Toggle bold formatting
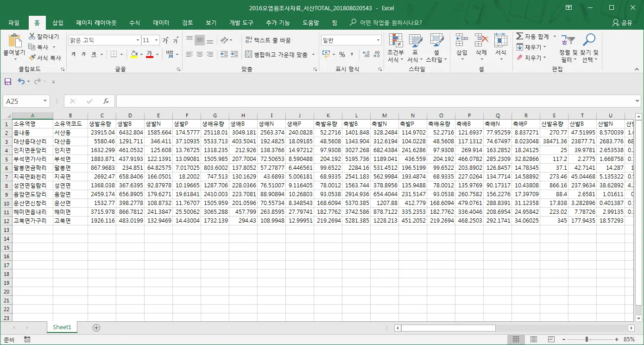 (x=73, y=55)
